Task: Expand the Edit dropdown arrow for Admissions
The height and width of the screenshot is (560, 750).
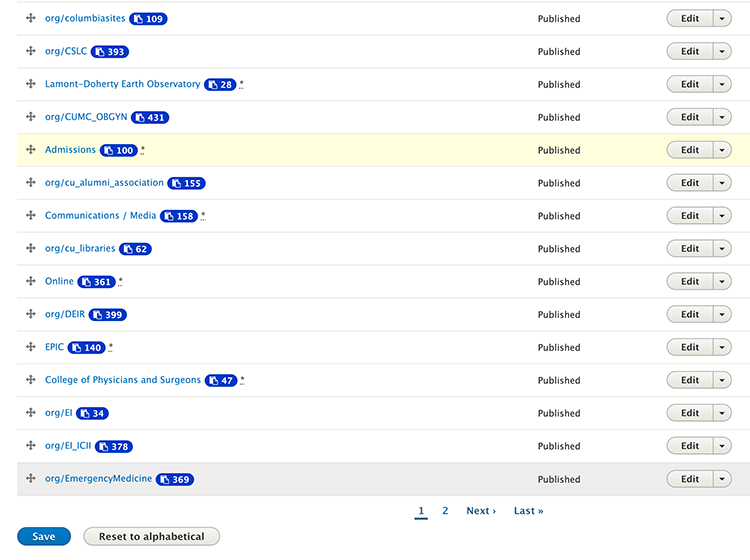Action: pyautogui.click(x=722, y=150)
